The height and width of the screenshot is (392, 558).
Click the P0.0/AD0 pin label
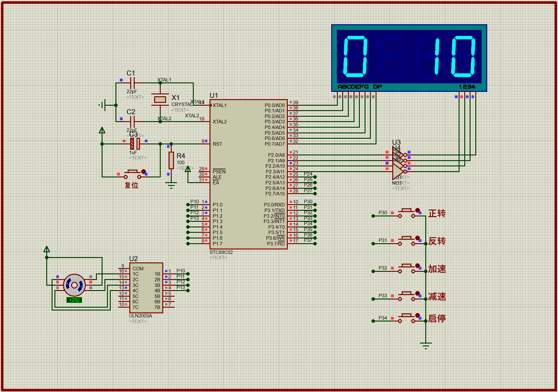click(275, 105)
